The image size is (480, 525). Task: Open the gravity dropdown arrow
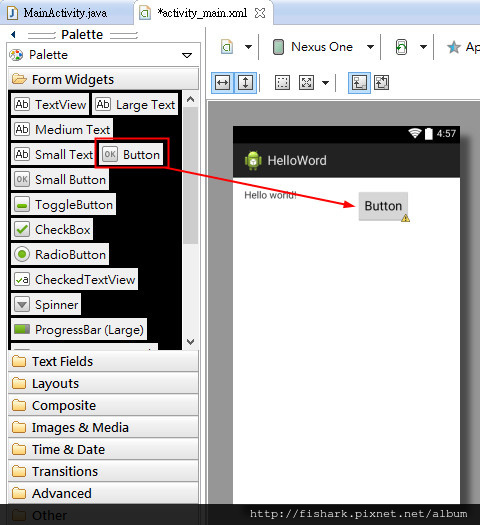coord(325,83)
